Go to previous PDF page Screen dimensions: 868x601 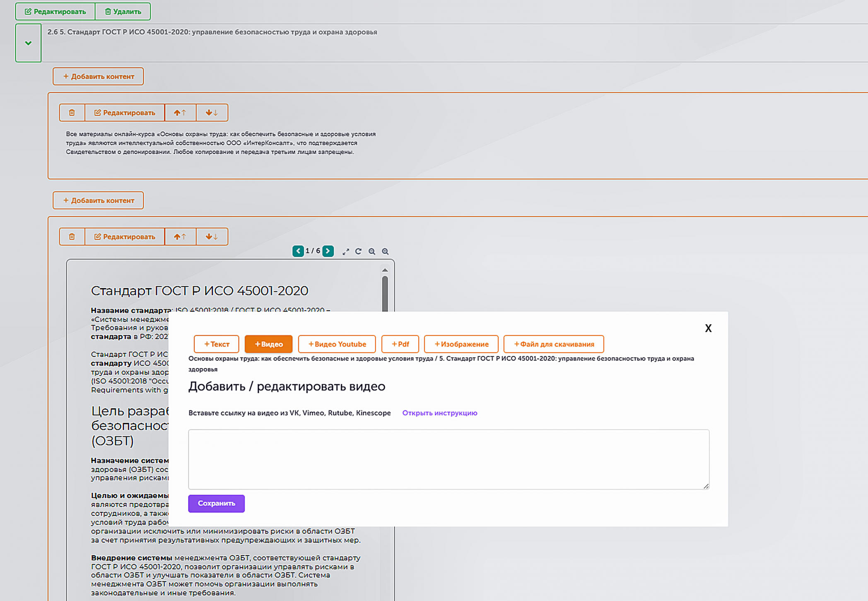pos(298,251)
